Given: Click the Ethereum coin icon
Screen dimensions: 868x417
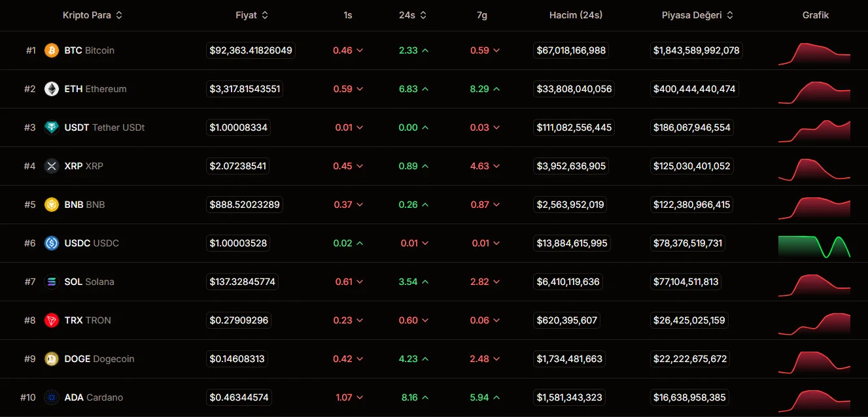Looking at the screenshot, I should [52, 89].
